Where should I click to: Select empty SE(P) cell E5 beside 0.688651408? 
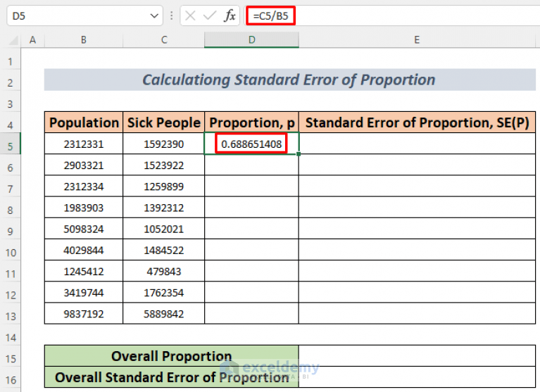(417, 144)
